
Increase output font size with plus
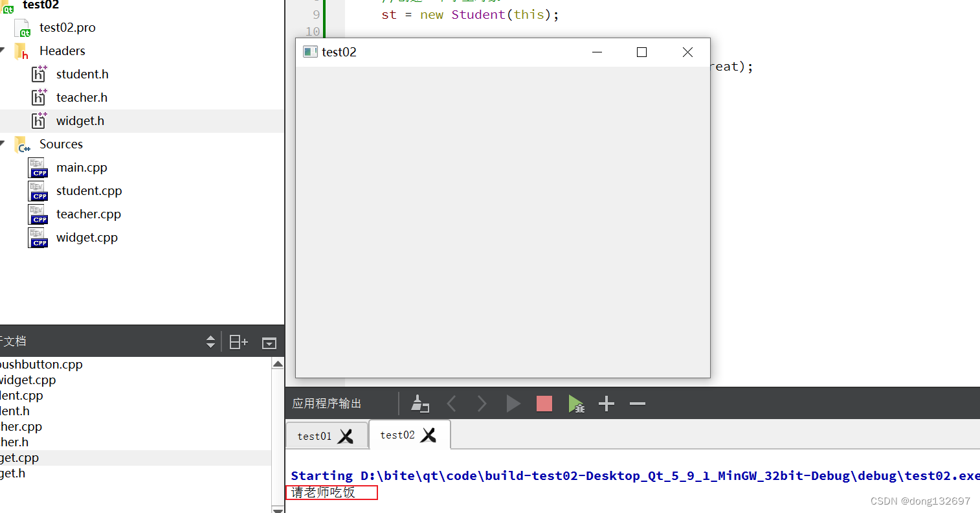[x=607, y=404]
